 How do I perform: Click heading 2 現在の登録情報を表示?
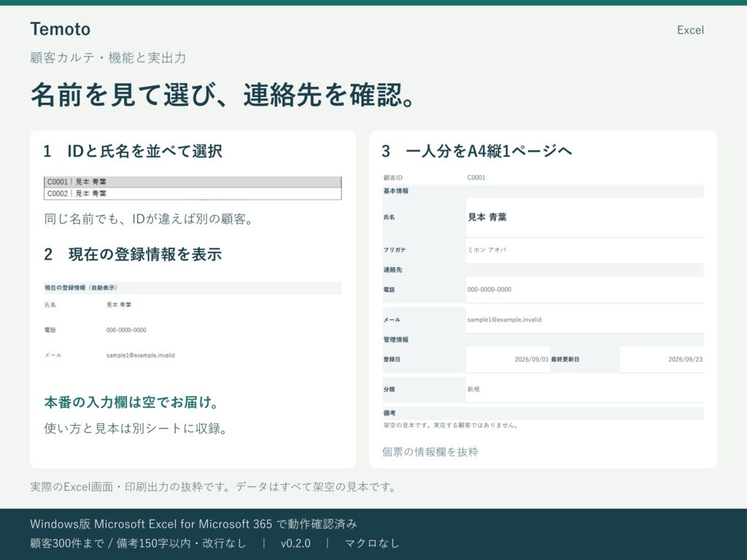point(133,254)
